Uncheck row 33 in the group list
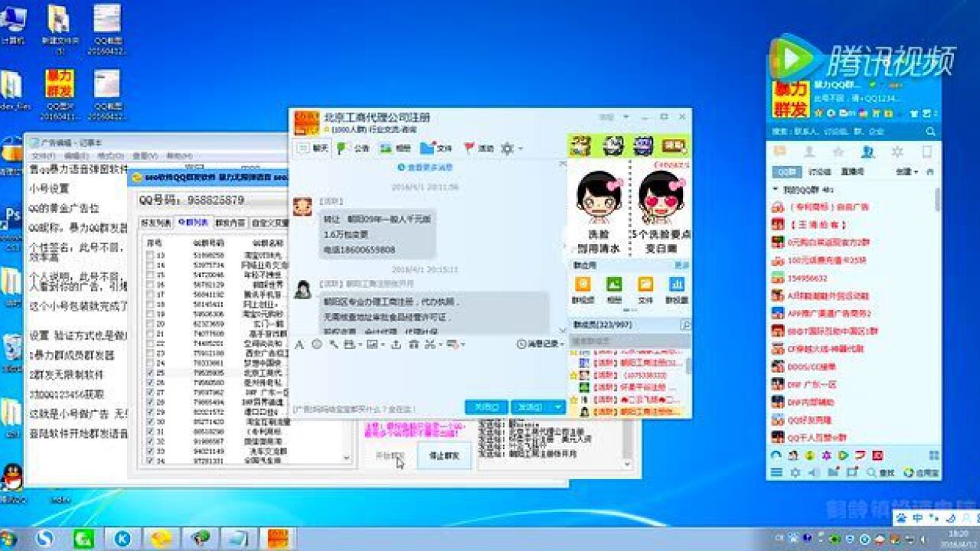Viewport: 980px width, 551px height. click(149, 452)
